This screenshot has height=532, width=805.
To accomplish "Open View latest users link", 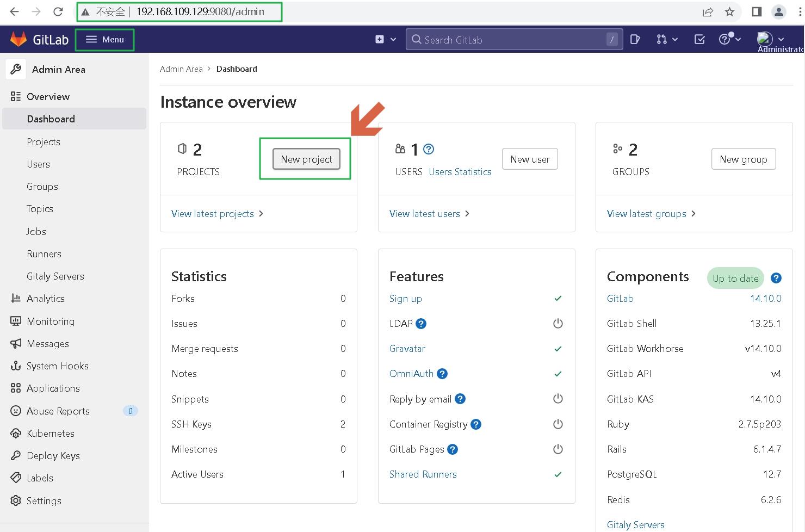I will (x=429, y=214).
